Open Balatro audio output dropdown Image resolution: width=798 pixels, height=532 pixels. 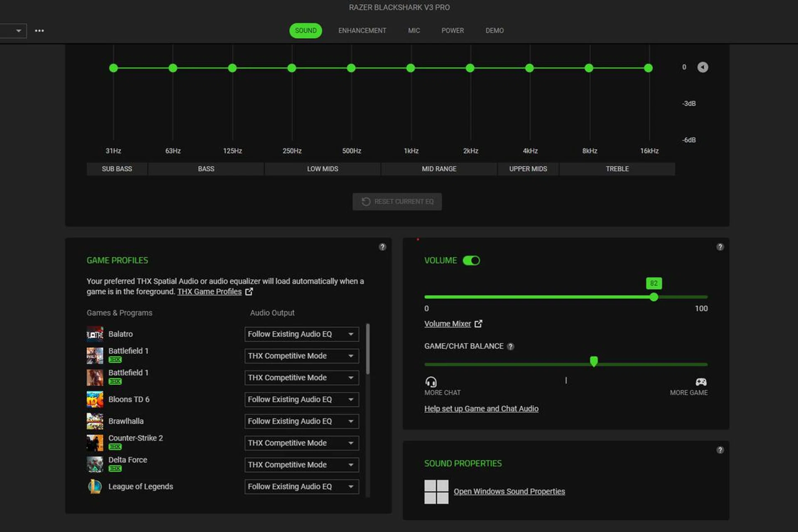click(301, 334)
